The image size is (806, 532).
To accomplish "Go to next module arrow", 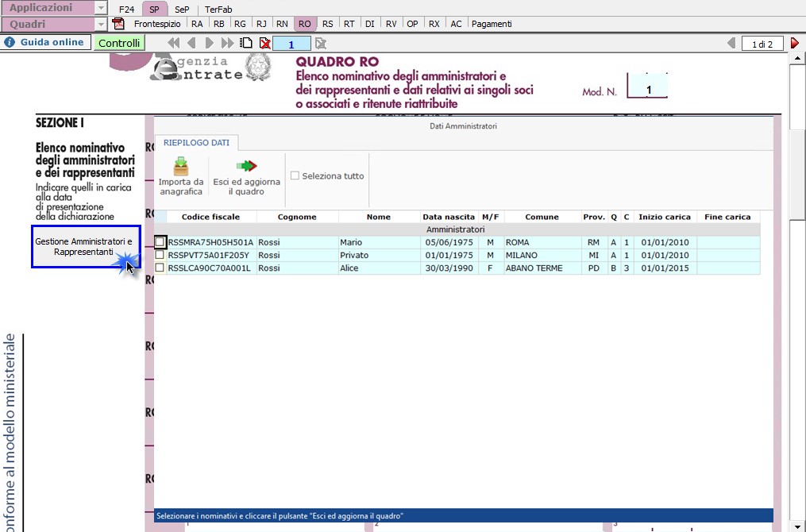I will coord(209,43).
